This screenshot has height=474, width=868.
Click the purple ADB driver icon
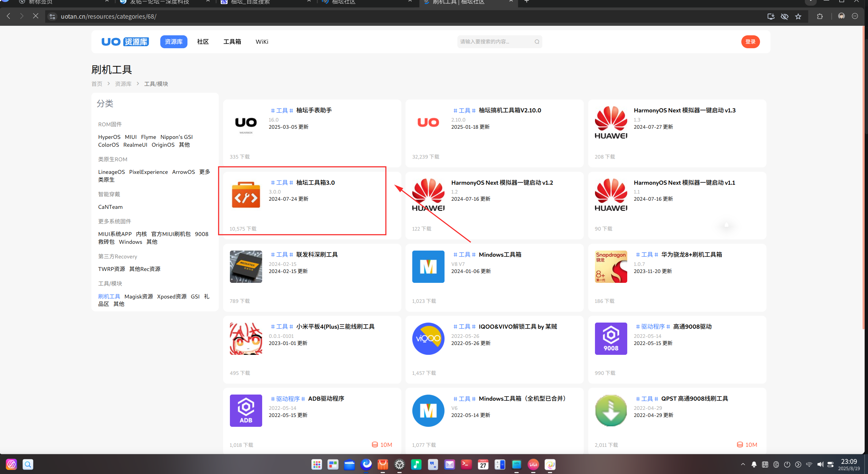(246, 411)
